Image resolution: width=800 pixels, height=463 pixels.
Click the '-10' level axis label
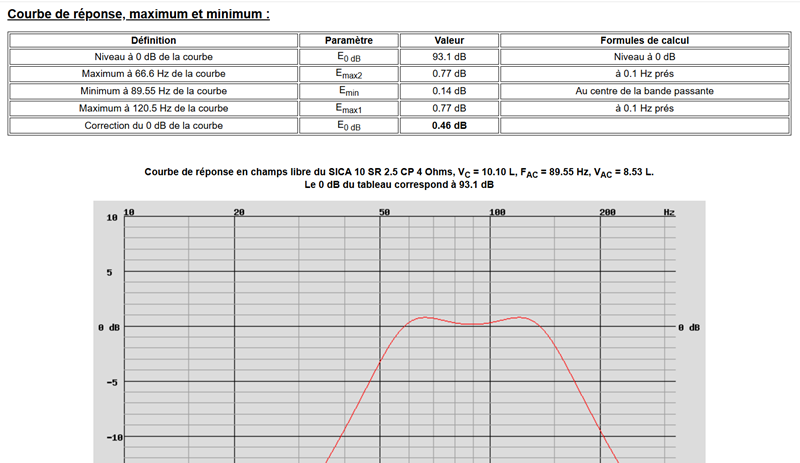[x=114, y=437]
